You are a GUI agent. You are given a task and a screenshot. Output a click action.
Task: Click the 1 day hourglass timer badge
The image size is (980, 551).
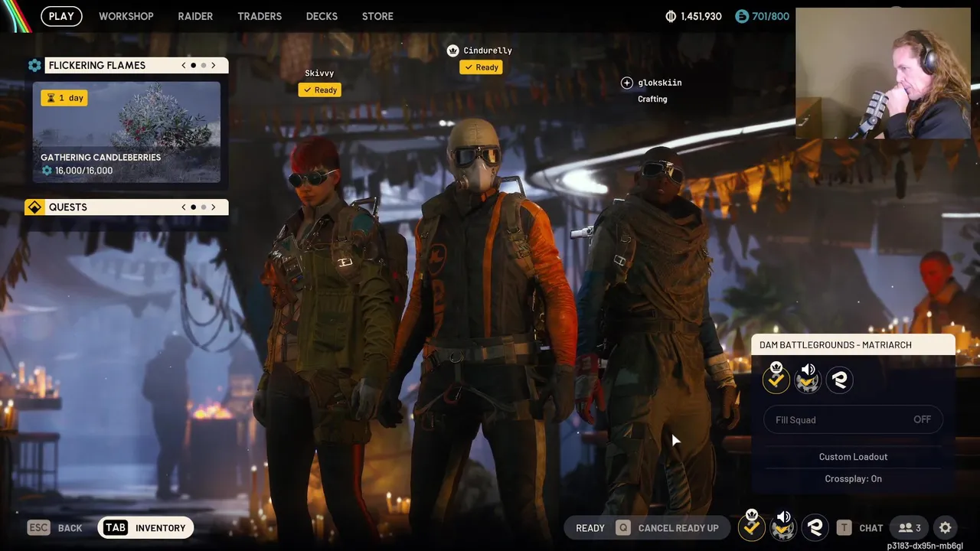(64, 98)
